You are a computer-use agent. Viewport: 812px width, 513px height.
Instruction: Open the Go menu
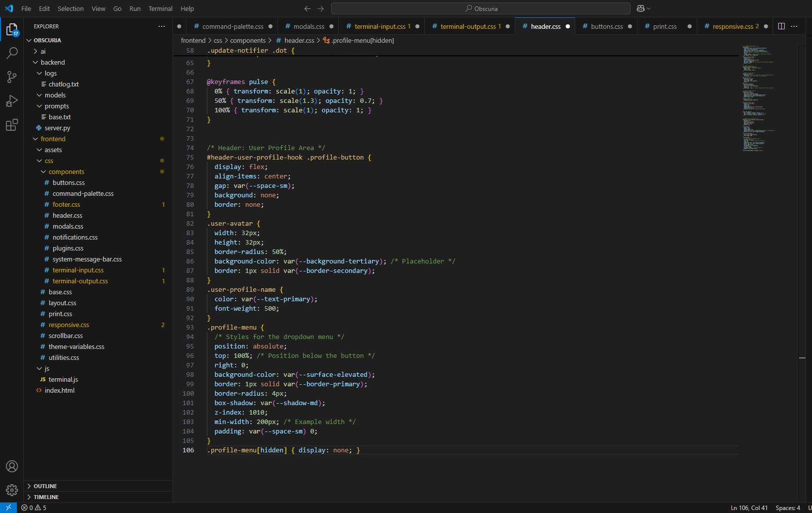(x=117, y=8)
